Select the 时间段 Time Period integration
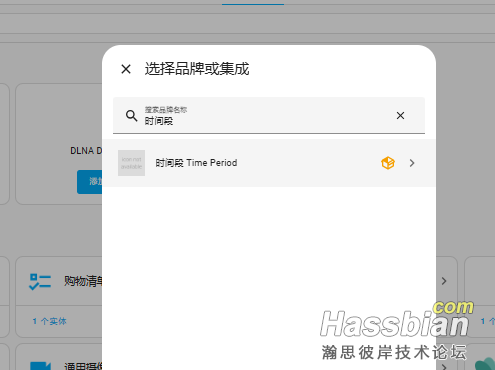The height and width of the screenshot is (370, 495). (269, 163)
